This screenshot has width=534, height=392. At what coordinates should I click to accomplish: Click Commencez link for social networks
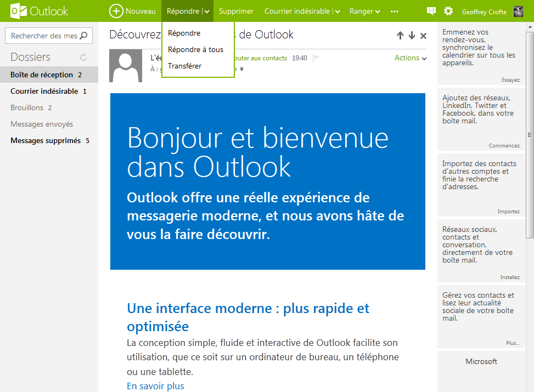pyautogui.click(x=504, y=146)
